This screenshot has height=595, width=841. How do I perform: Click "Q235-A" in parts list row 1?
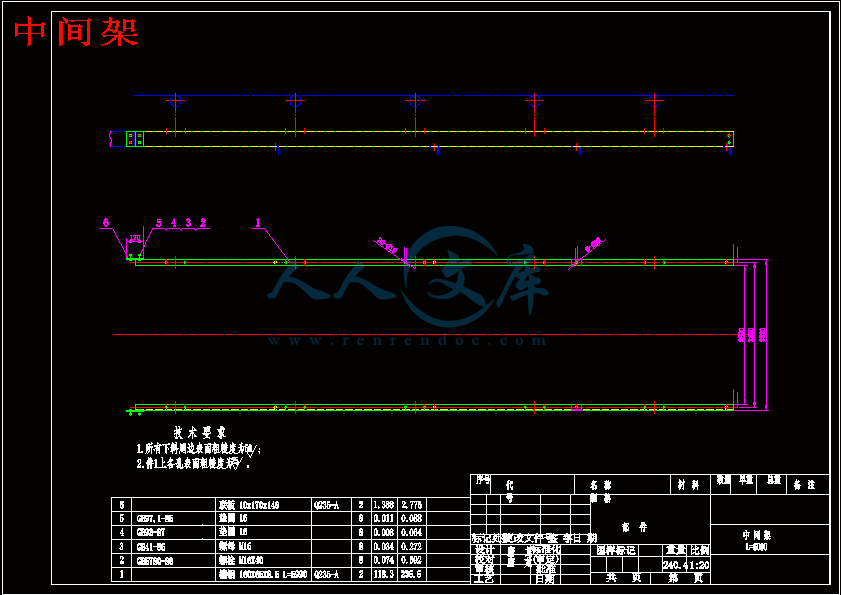[x=326, y=575]
